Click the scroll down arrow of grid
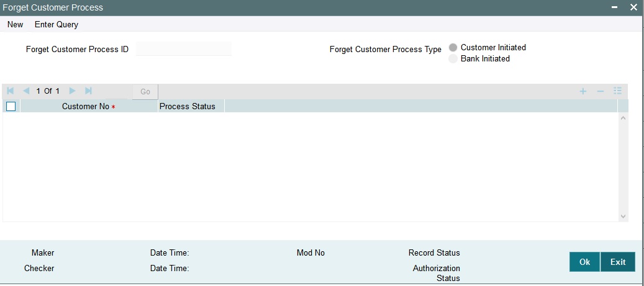 623,217
